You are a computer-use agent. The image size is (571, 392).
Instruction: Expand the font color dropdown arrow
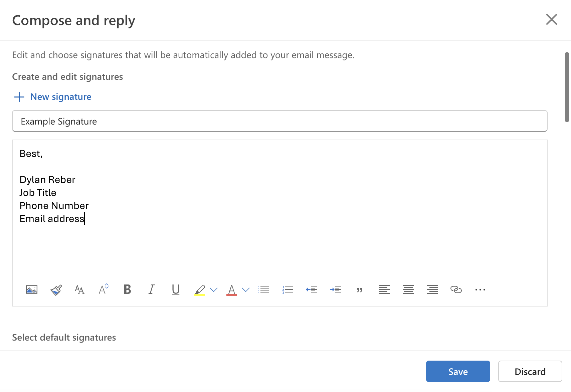[x=246, y=289]
